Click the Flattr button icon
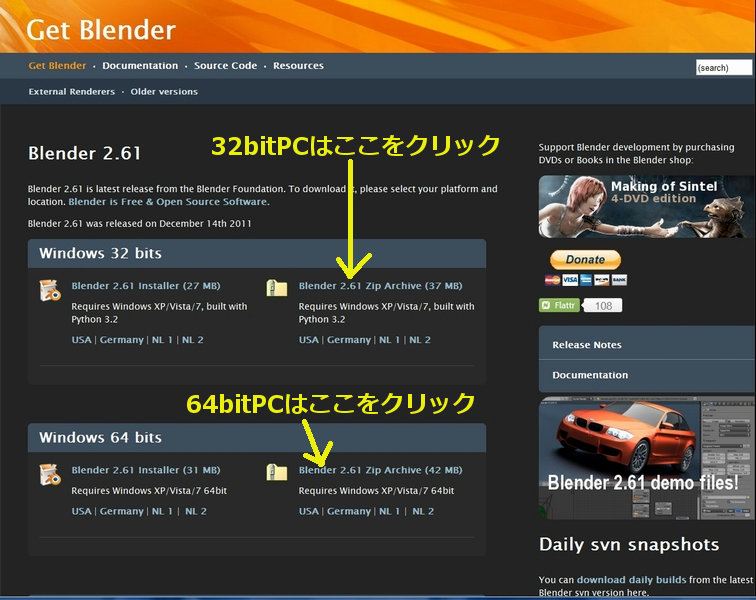The height and width of the screenshot is (600, 756). [x=559, y=305]
